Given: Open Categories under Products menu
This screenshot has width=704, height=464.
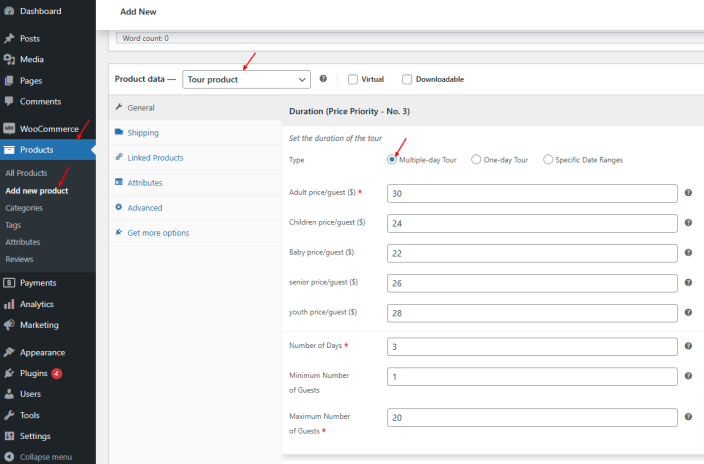Looking at the screenshot, I should click(25, 208).
